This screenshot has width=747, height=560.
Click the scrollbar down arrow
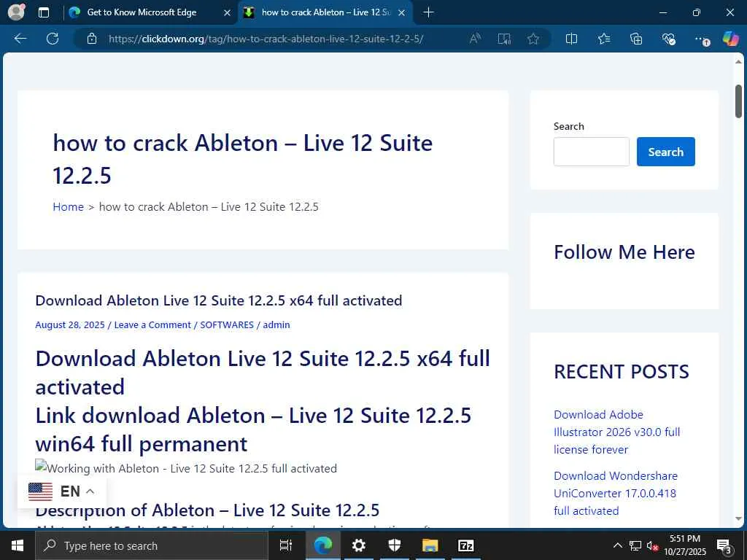pyautogui.click(x=738, y=518)
